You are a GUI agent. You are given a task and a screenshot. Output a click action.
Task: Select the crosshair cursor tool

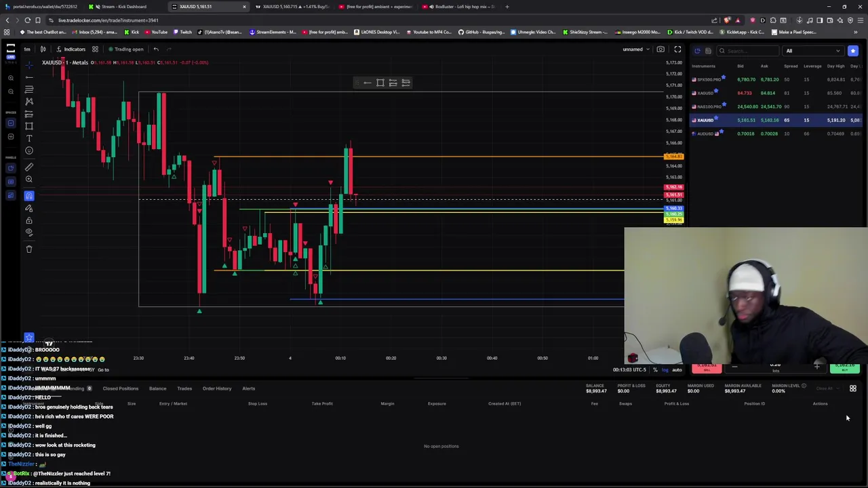pos(29,65)
